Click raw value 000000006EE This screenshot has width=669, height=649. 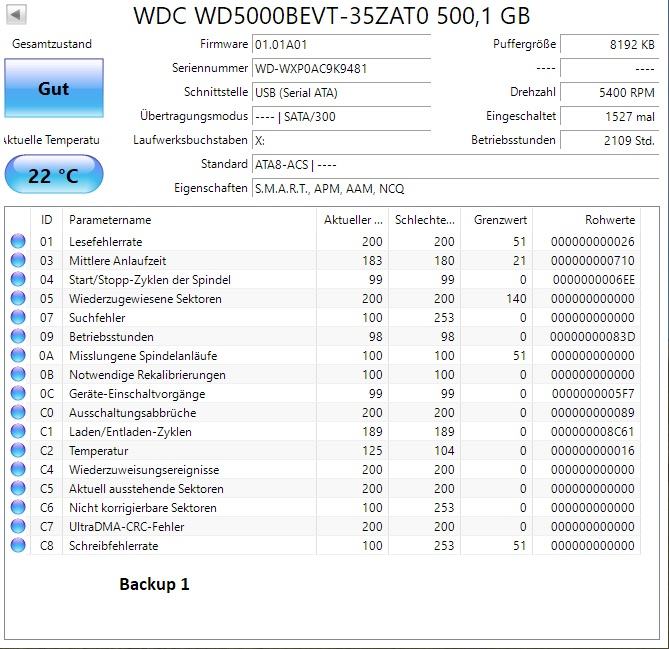(x=594, y=280)
